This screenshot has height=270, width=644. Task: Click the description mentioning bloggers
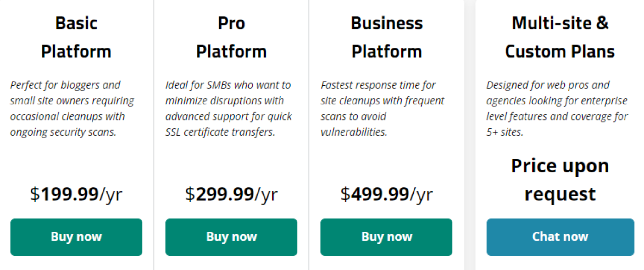tap(72, 109)
